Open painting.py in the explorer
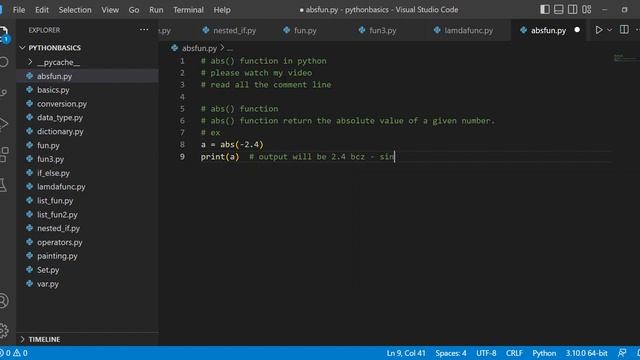This screenshot has height=360, width=640. (57, 256)
